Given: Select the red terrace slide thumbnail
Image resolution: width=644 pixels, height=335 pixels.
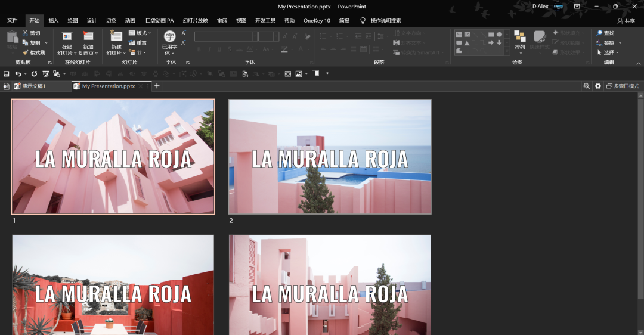Looking at the screenshot, I should (113, 285).
